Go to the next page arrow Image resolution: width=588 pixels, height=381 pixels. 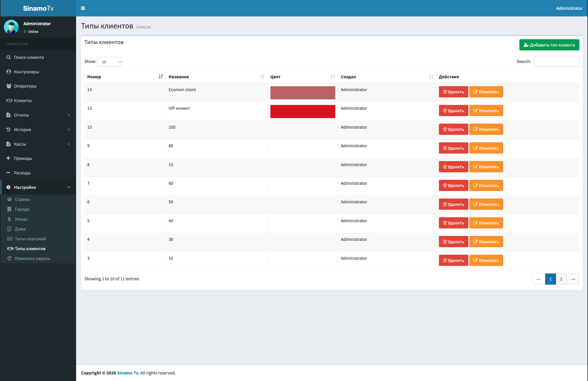click(x=573, y=279)
